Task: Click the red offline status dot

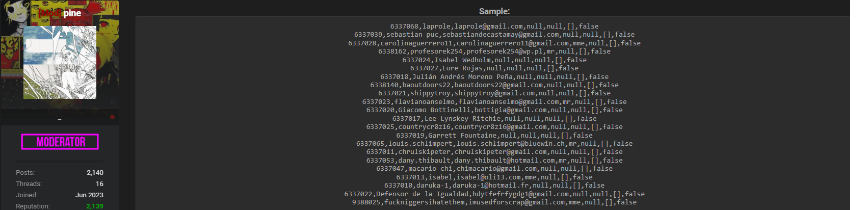Action: (112, 117)
